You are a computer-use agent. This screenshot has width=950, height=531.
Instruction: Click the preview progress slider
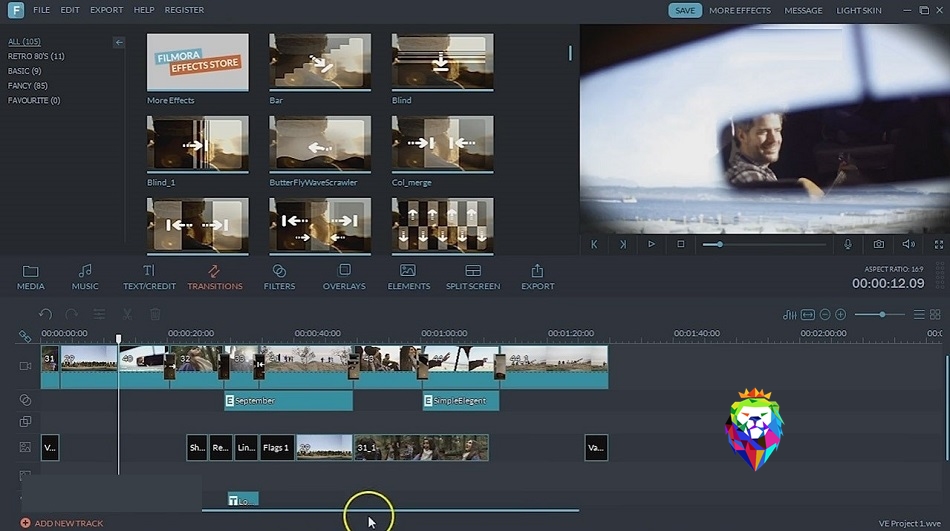[x=764, y=244]
